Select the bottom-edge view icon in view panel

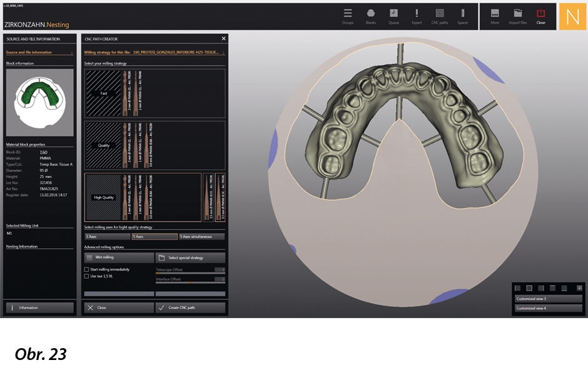point(564,288)
